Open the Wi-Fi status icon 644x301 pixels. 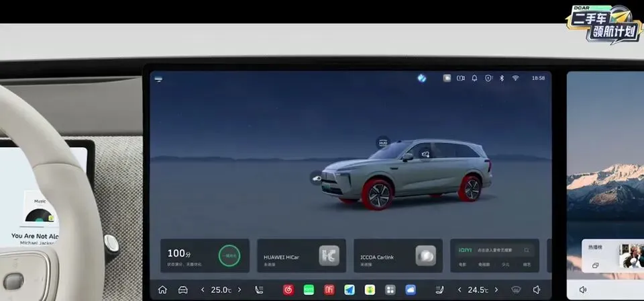point(515,78)
